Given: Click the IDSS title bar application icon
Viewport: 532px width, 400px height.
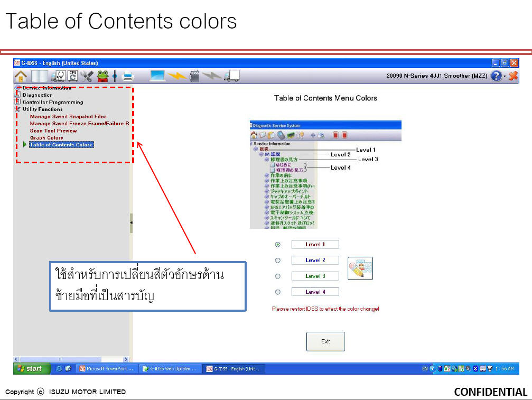Looking at the screenshot, I should 17,63.
